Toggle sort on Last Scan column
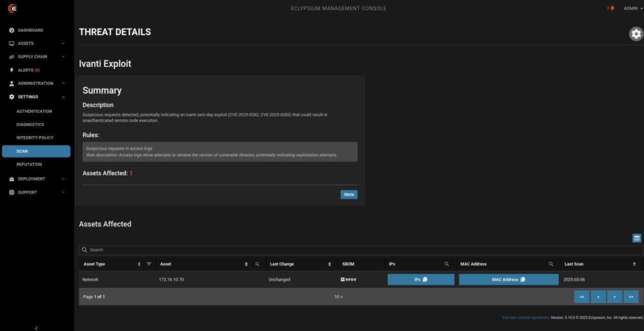This screenshot has width=644, height=331. pyautogui.click(x=634, y=264)
